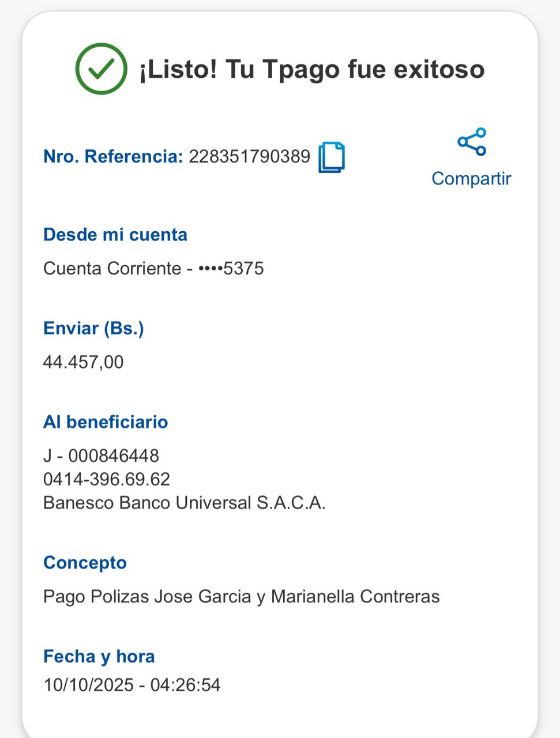This screenshot has width=560, height=738.
Task: Copy the reference number with copy icon
Action: tap(332, 157)
